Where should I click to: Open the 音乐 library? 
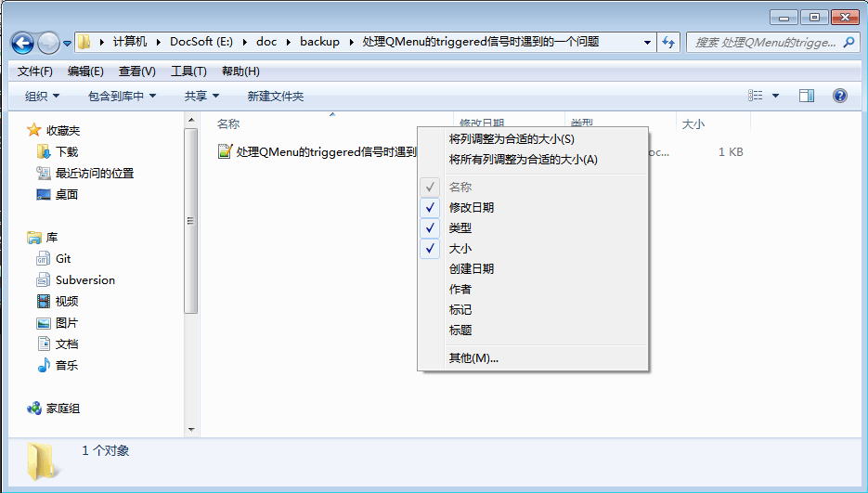[x=67, y=366]
